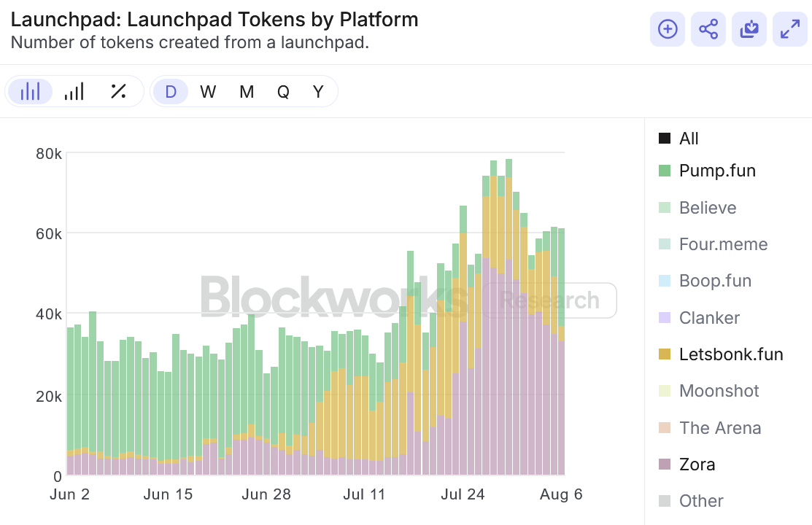
Task: Select the stacked bar chart view icon
Action: [x=30, y=92]
